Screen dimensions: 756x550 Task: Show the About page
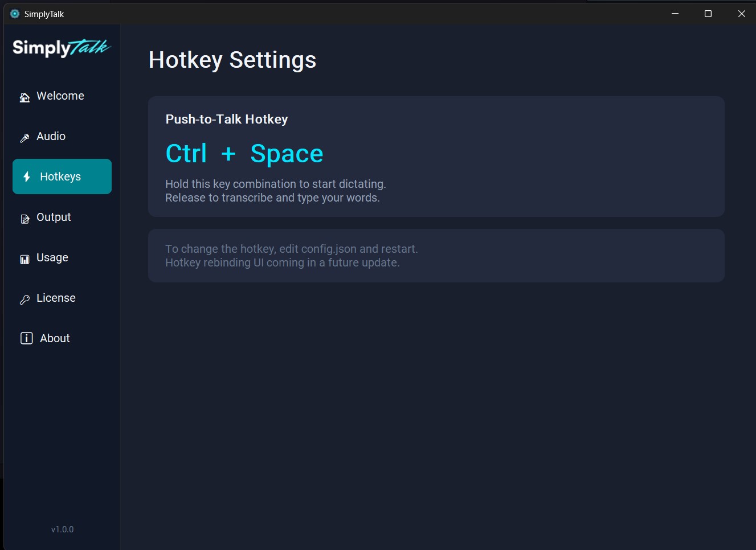coord(62,338)
